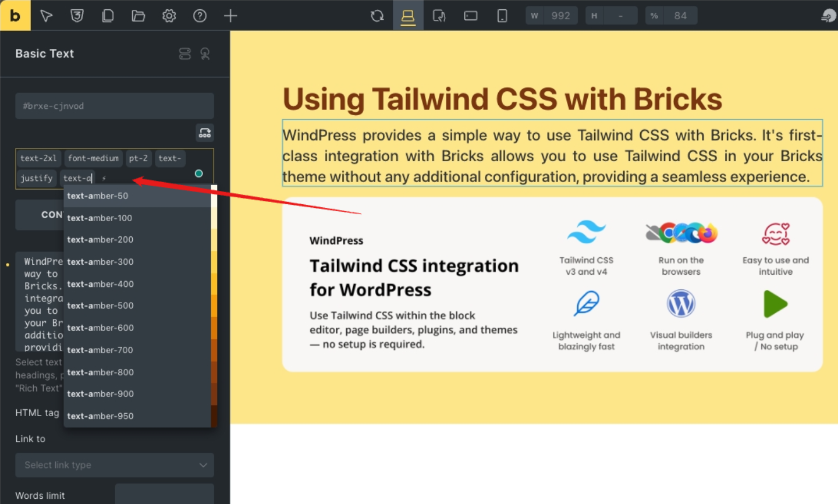
Task: Select text-amber-800 autocomplete entry
Action: pyautogui.click(x=100, y=372)
